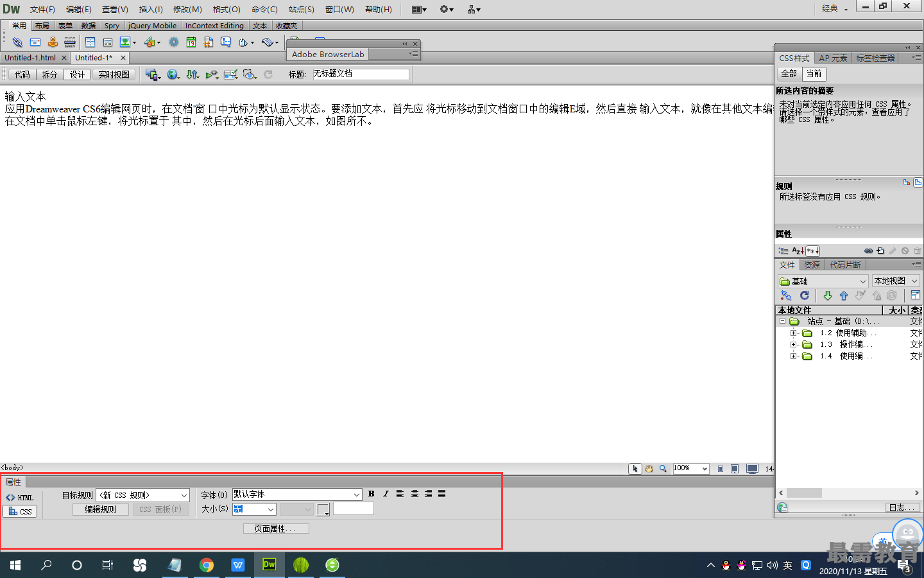
Task: Click the 页面属性 button
Action: point(275,529)
